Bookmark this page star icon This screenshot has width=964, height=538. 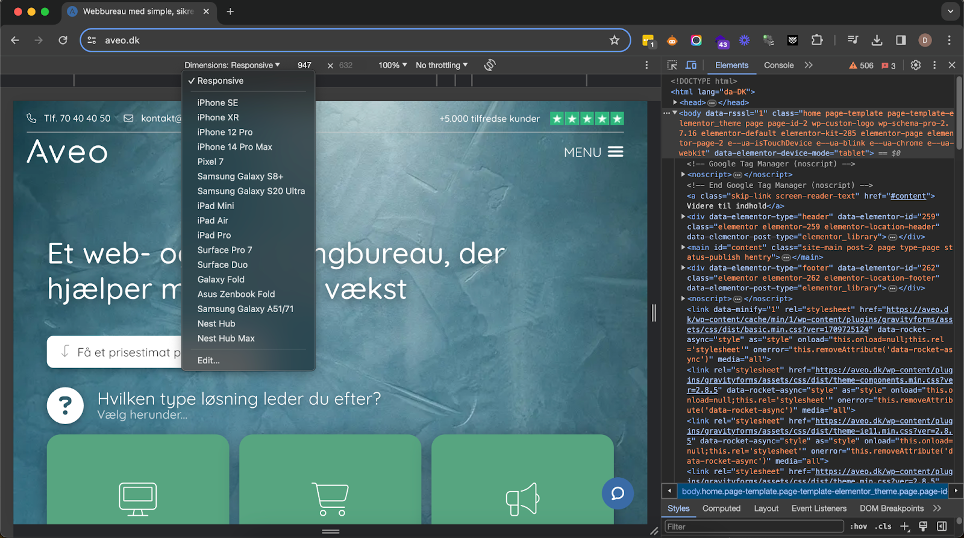pos(614,40)
